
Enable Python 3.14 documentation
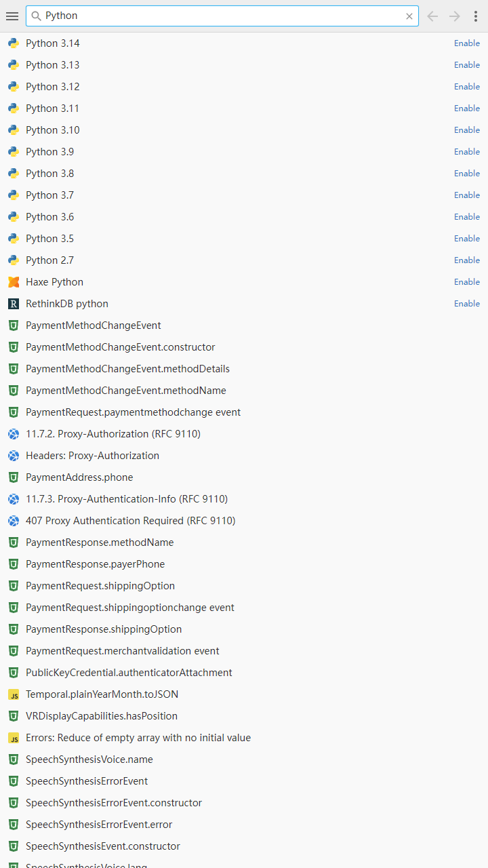(467, 43)
